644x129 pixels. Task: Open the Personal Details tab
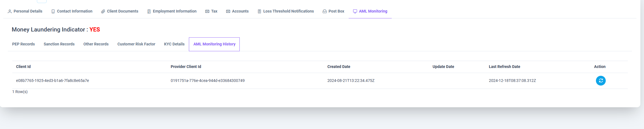coord(25,11)
